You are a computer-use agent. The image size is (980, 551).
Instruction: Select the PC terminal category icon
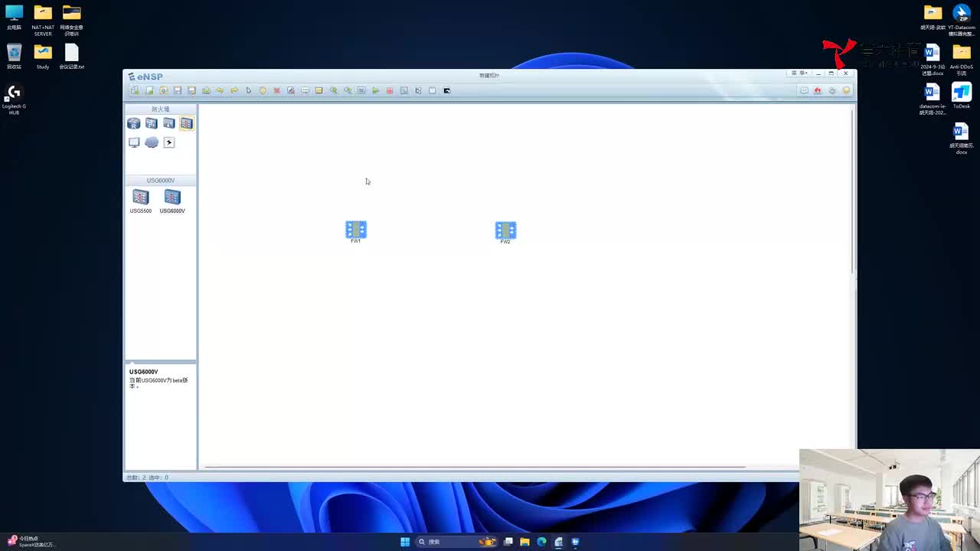pyautogui.click(x=134, y=142)
